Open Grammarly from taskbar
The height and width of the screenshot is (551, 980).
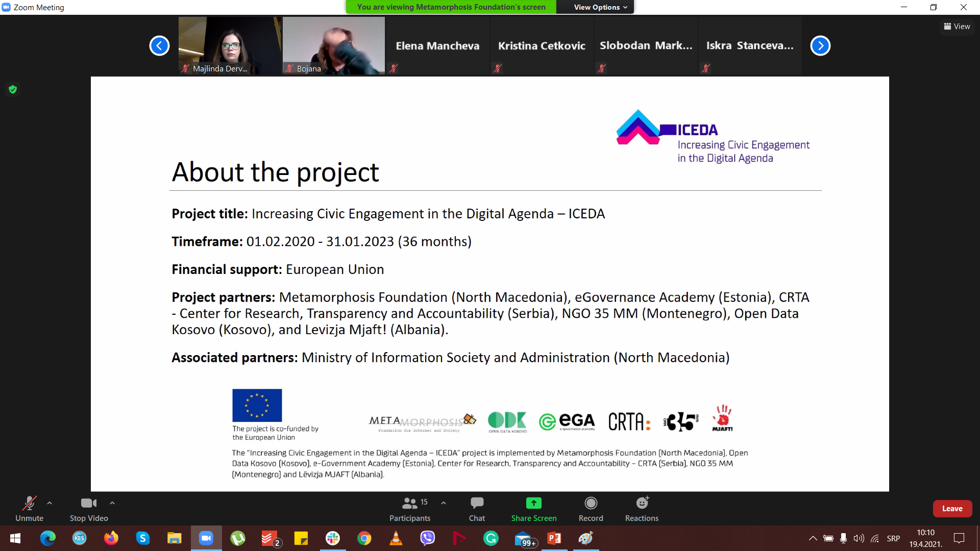491,538
